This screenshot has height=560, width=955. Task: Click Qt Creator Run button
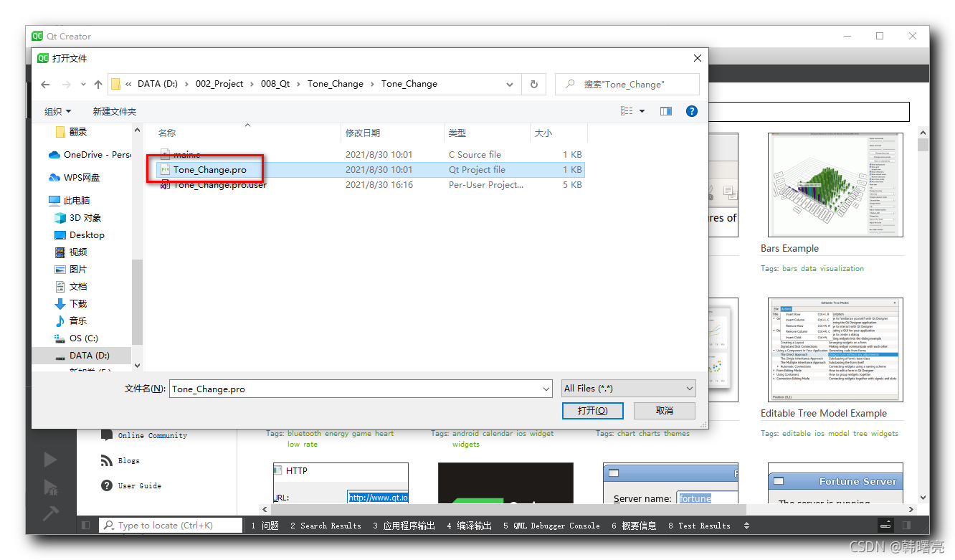[50, 460]
